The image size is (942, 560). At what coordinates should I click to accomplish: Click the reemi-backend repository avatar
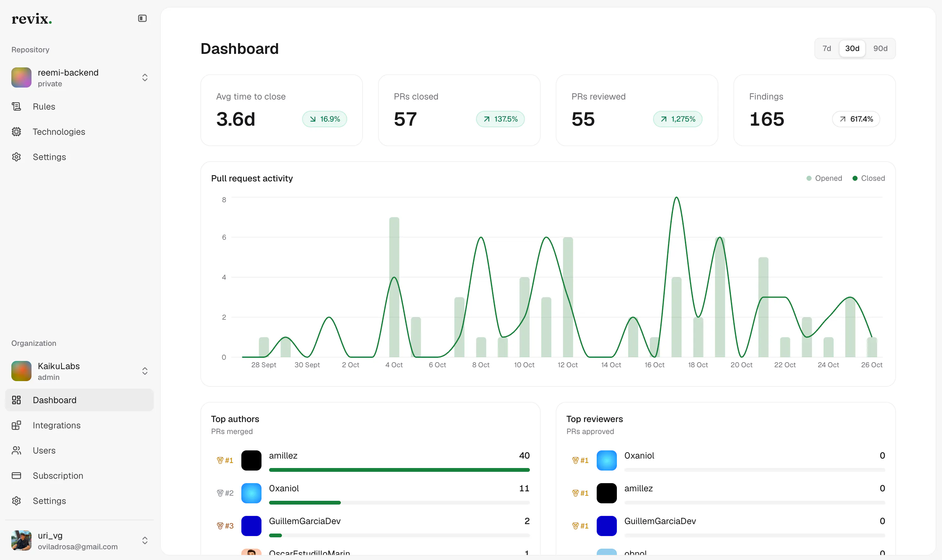coord(21,77)
